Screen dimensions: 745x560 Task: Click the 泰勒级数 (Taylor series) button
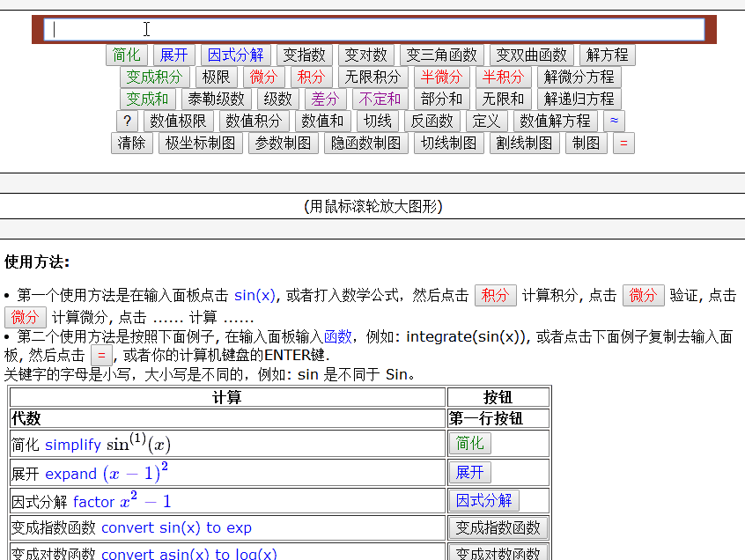tap(216, 99)
